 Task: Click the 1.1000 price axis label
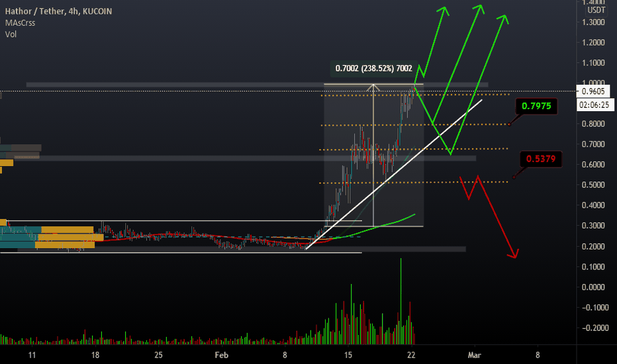pyautogui.click(x=593, y=63)
